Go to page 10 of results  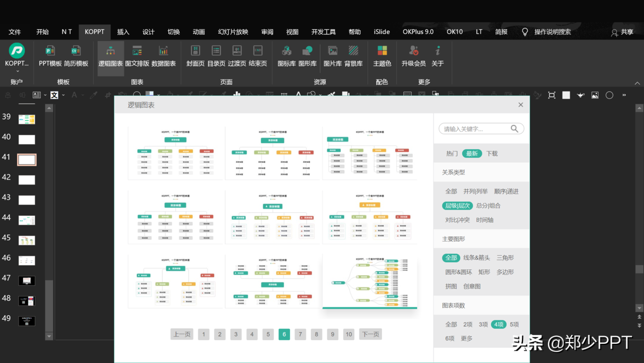(348, 334)
